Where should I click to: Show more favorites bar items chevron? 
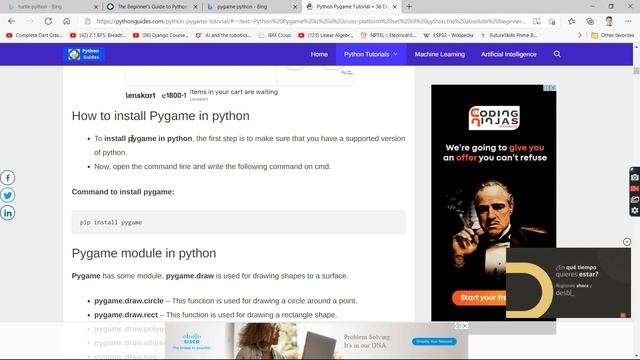[x=580, y=36]
